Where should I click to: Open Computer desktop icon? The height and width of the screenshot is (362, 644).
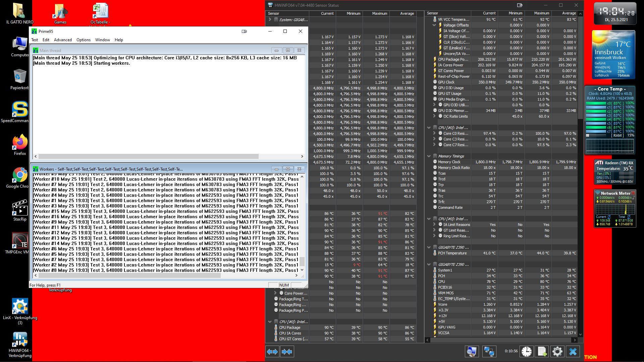click(20, 47)
